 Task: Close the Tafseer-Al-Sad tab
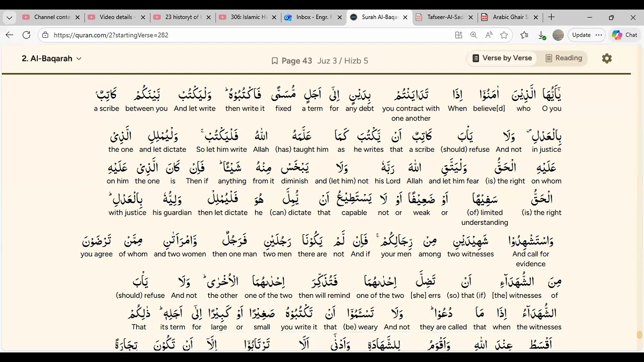click(470, 17)
